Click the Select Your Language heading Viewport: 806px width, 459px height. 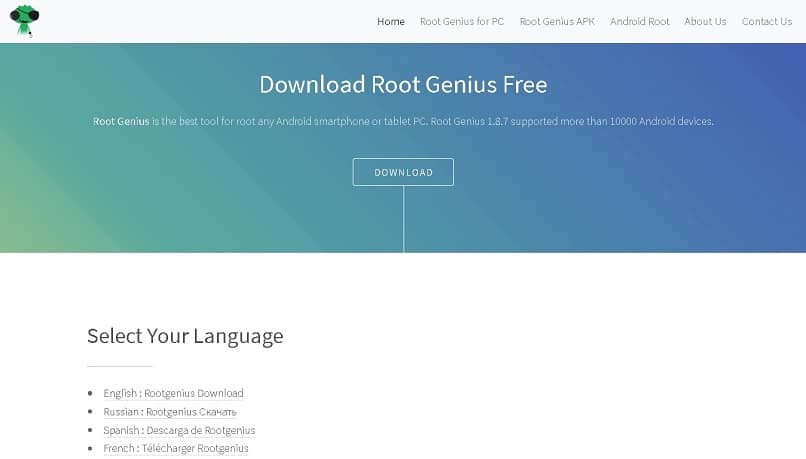[x=185, y=336]
